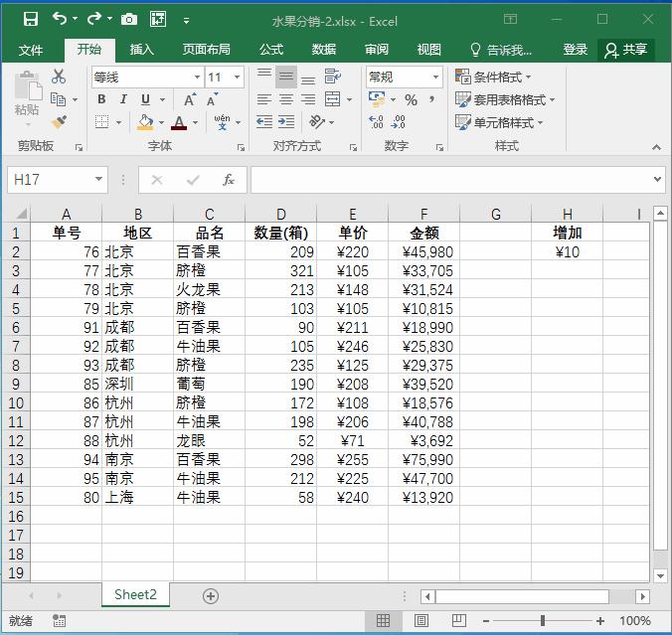Open the 文件 File tab
Image resolution: width=672 pixels, height=635 pixels.
click(x=31, y=50)
